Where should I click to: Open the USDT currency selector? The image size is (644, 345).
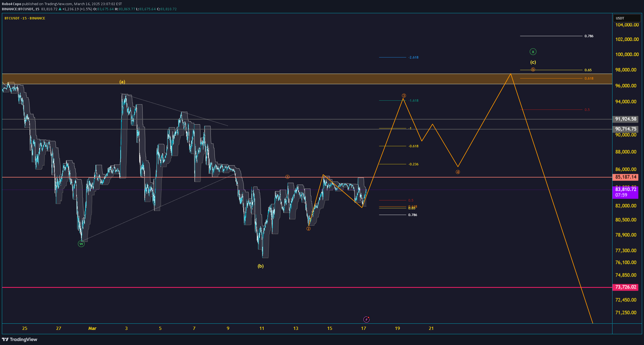(x=627, y=18)
